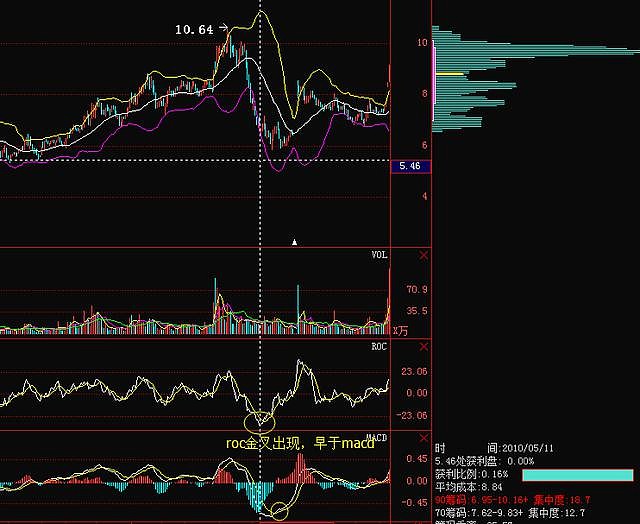Image resolution: width=640 pixels, height=524 pixels.
Task: Close the VOL indicator panel
Action: point(422,256)
